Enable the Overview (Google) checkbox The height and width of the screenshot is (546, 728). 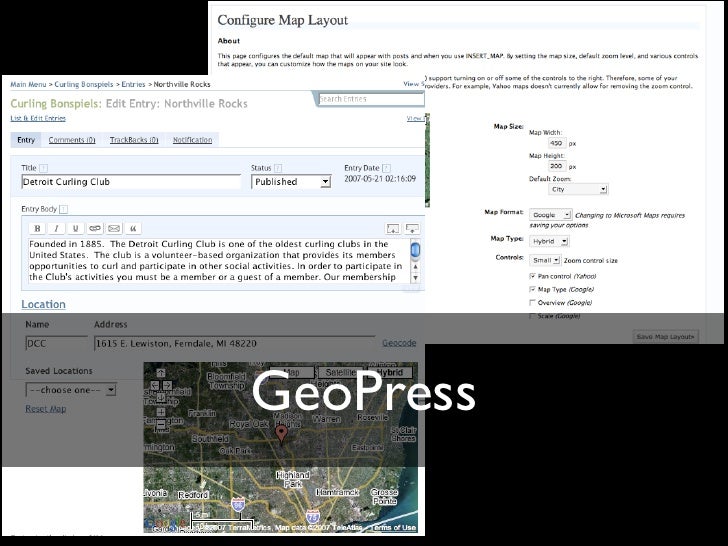pos(533,303)
